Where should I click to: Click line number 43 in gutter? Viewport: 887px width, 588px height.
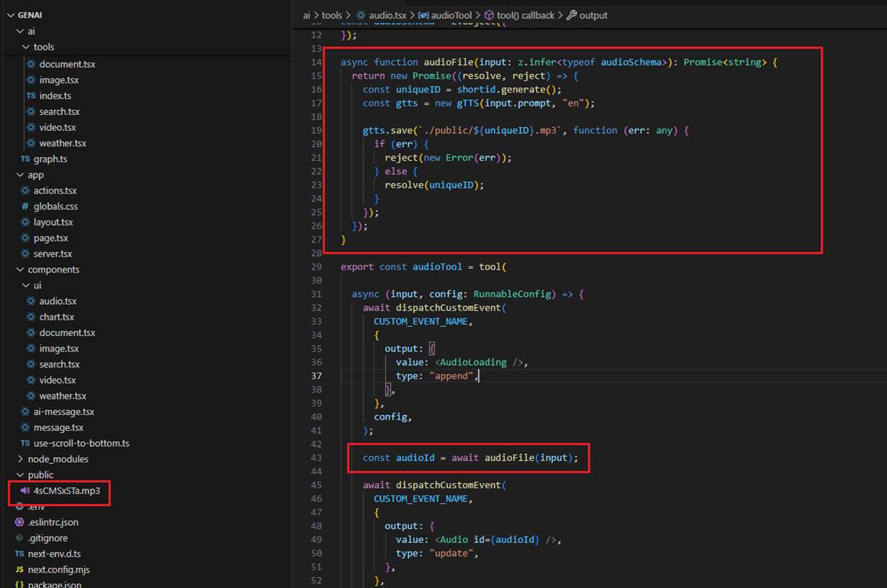point(316,458)
